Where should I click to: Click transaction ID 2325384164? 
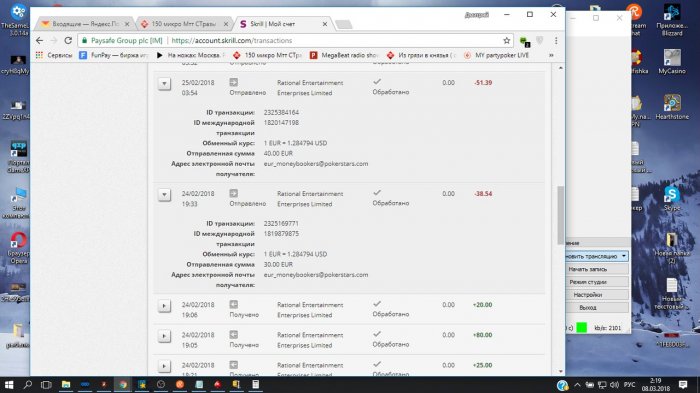pyautogui.click(x=281, y=113)
